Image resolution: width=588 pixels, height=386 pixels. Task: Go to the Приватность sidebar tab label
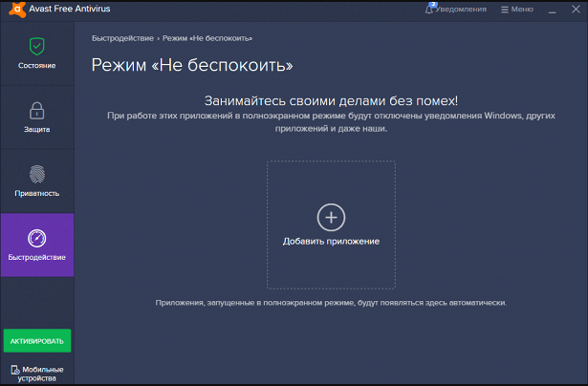pos(37,193)
